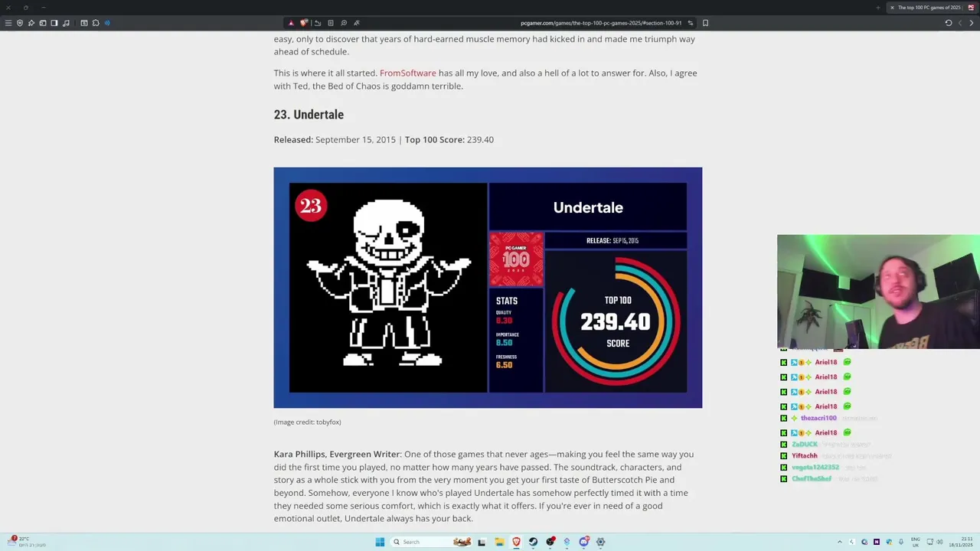The image size is (980, 551).
Task: Open Settings gear icon on taskbar
Action: coord(600,542)
